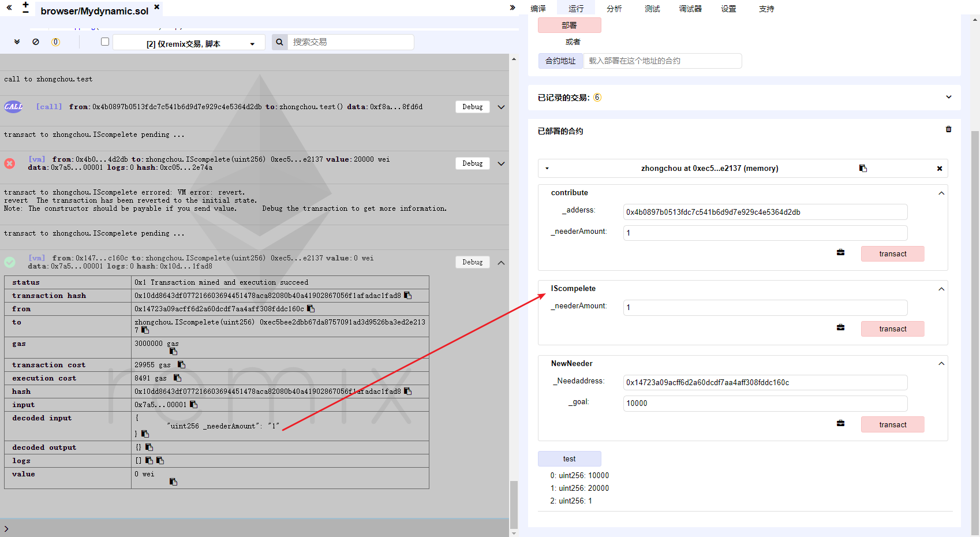Switch to the 运行 (Run) tab
The width and height of the screenshot is (980, 537).
pyautogui.click(x=576, y=8)
